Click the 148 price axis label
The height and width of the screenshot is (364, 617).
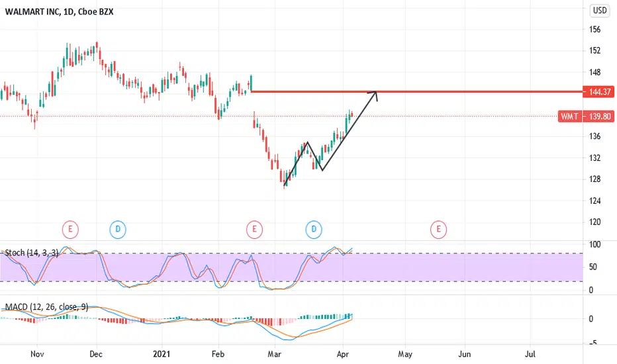click(594, 72)
